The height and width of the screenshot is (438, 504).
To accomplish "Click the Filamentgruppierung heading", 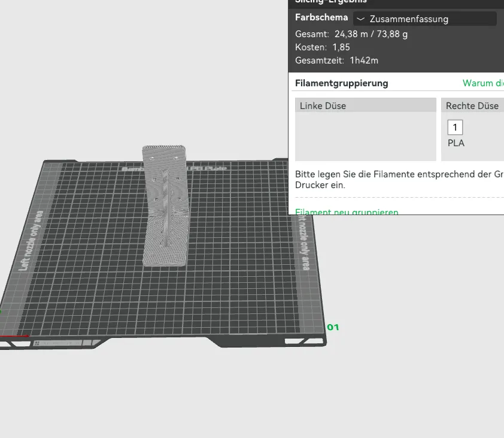I will (341, 83).
